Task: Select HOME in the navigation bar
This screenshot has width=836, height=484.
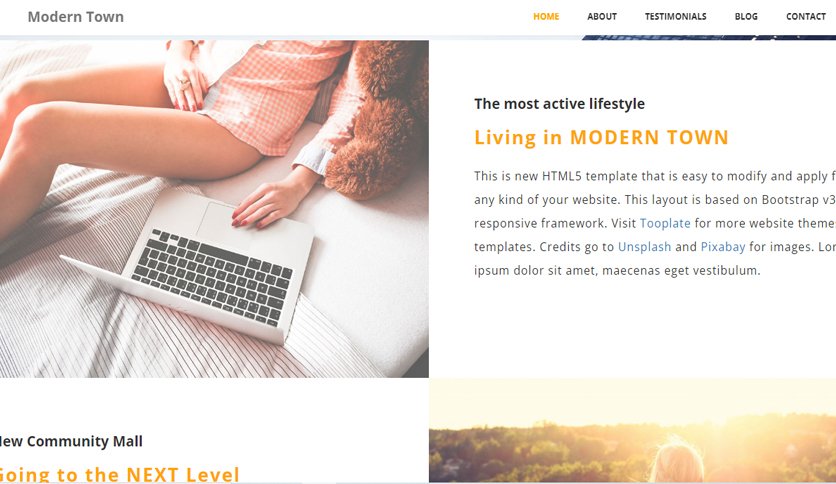Action: pos(546,17)
